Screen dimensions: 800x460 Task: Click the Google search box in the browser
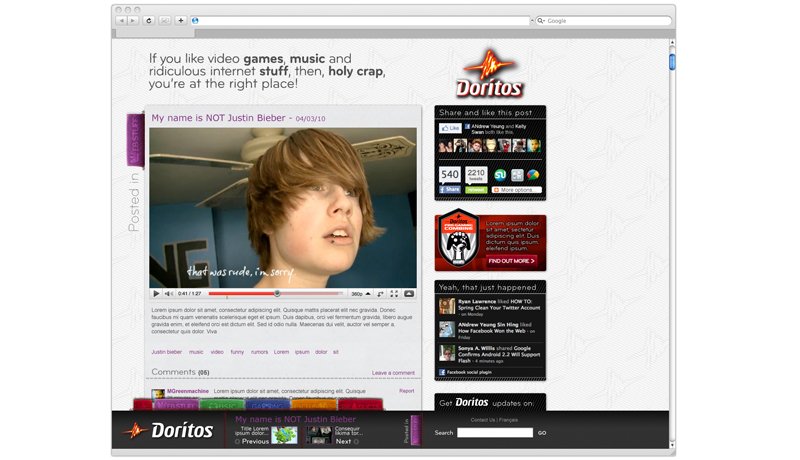click(x=604, y=21)
